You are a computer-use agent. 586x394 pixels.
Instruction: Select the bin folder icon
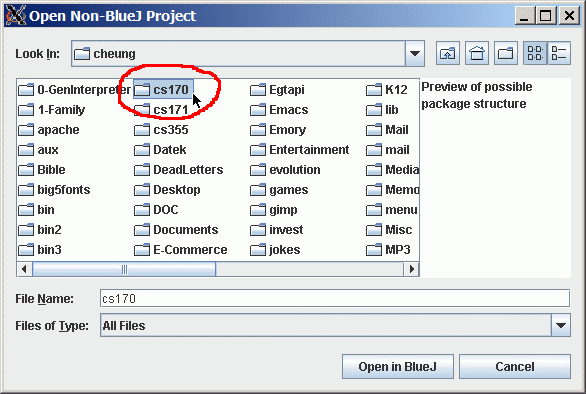tap(26, 210)
